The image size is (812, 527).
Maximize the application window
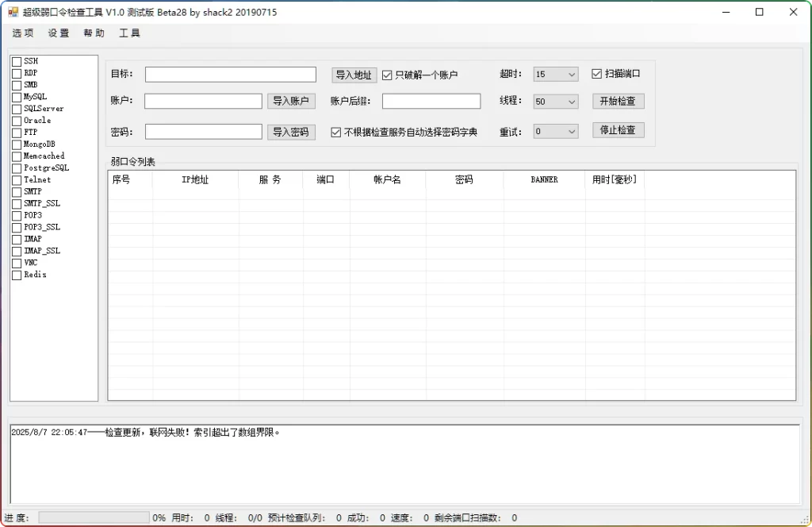point(759,12)
